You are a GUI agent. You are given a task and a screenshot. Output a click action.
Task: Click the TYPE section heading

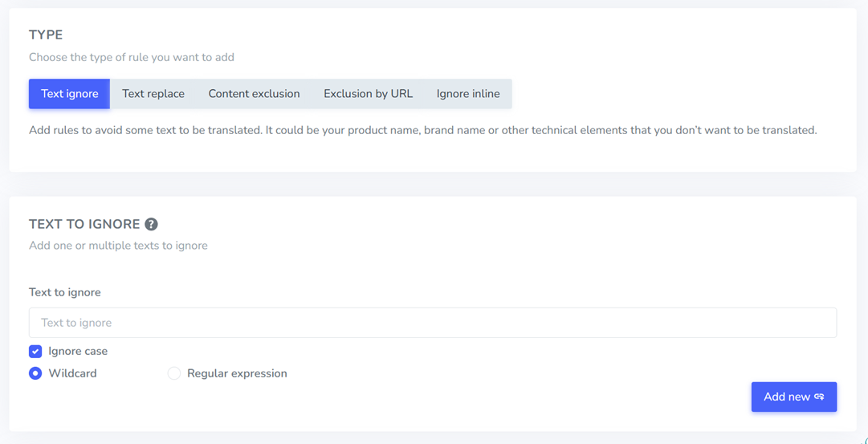46,35
